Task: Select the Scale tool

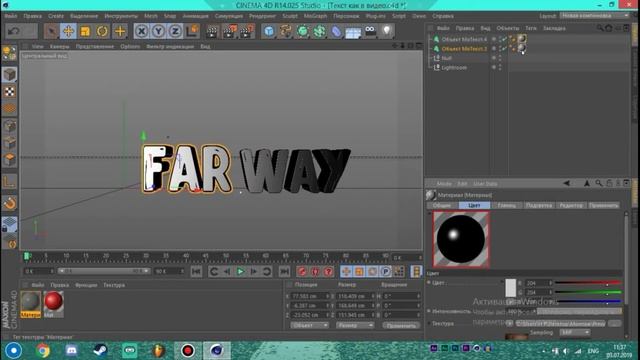Action: coord(85,31)
